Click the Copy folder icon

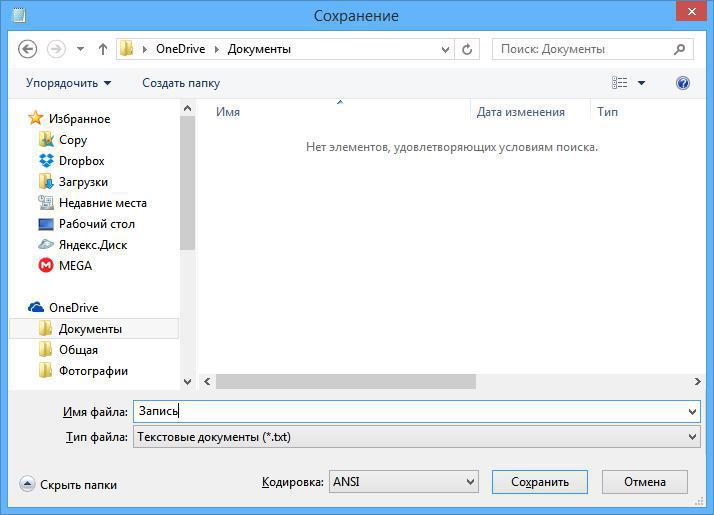[46, 139]
